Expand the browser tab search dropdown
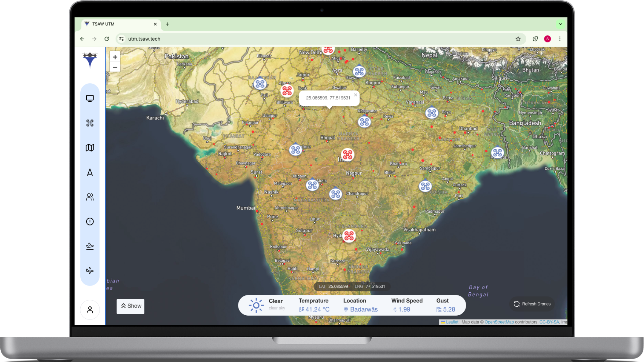Image resolution: width=644 pixels, height=362 pixels. pos(560,24)
